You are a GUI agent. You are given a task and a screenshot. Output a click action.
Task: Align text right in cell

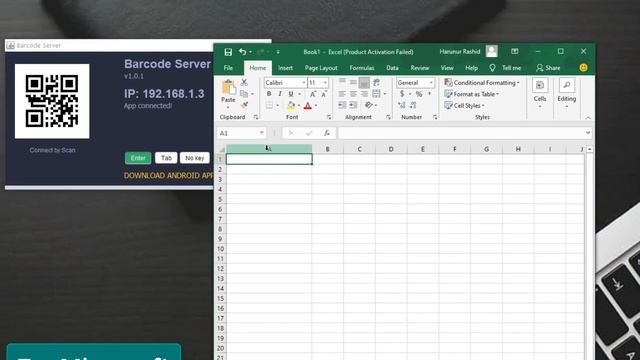point(364,94)
